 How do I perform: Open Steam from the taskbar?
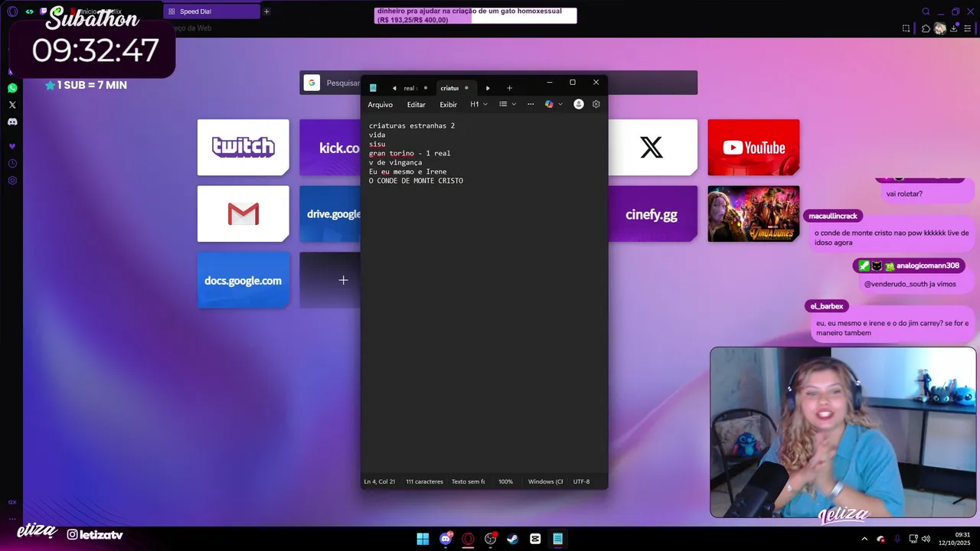click(512, 539)
